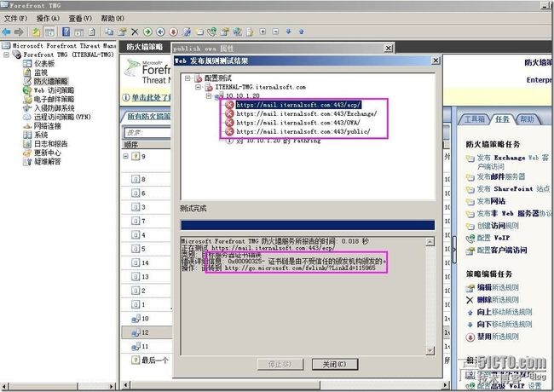Click the red error icon beside the /OWA/ URL
554x392 pixels.
[229, 123]
